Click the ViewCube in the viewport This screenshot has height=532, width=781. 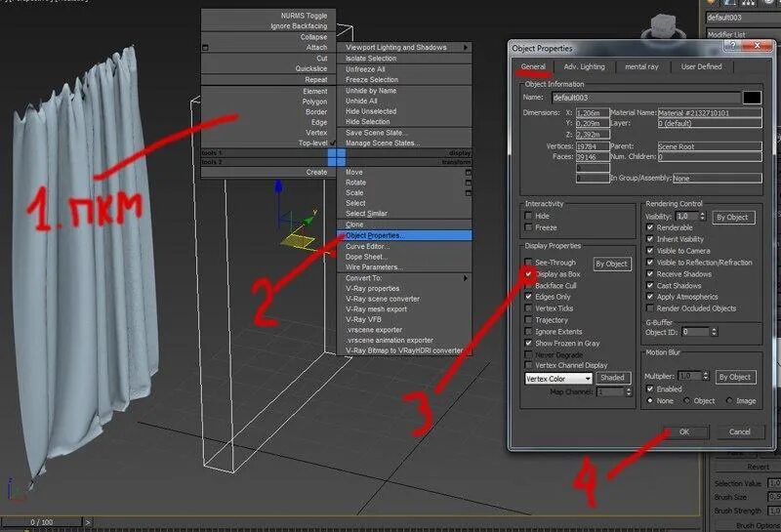663,27
